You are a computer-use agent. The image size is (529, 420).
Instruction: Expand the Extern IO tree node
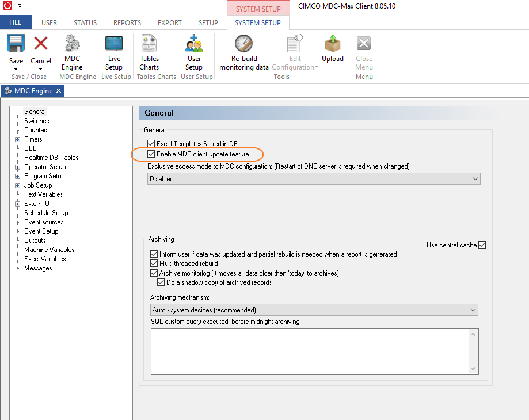click(17, 204)
